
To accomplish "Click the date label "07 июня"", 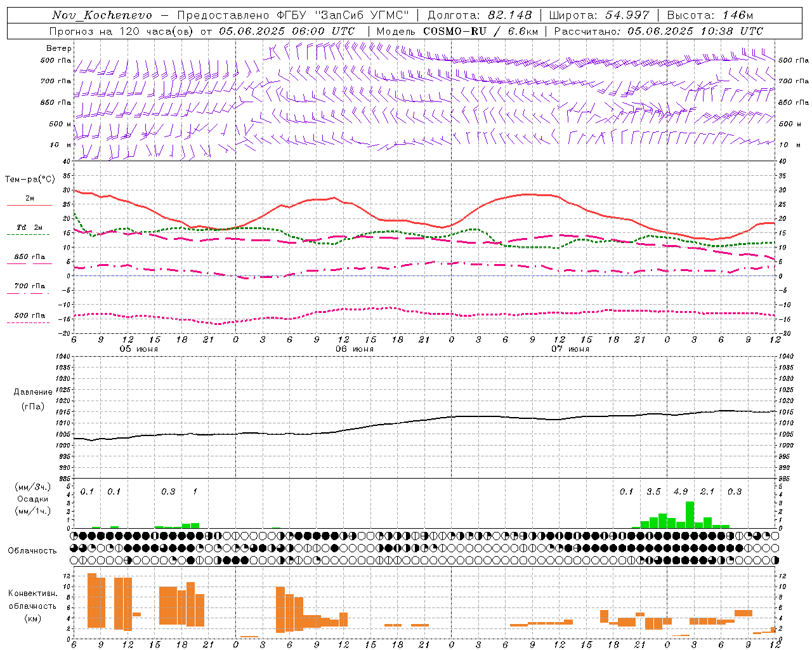I will coord(570,349).
